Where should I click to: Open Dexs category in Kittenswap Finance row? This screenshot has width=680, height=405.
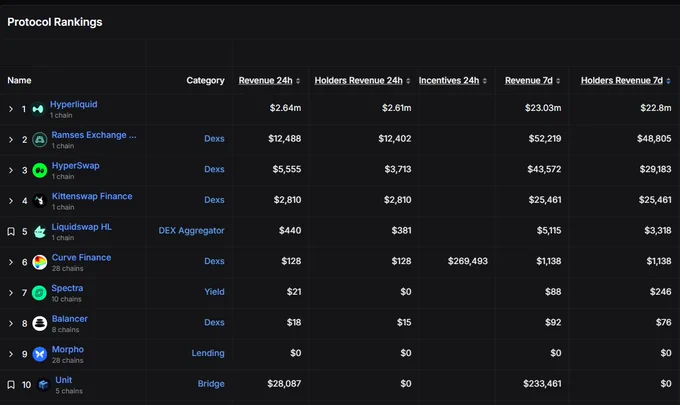(214, 200)
